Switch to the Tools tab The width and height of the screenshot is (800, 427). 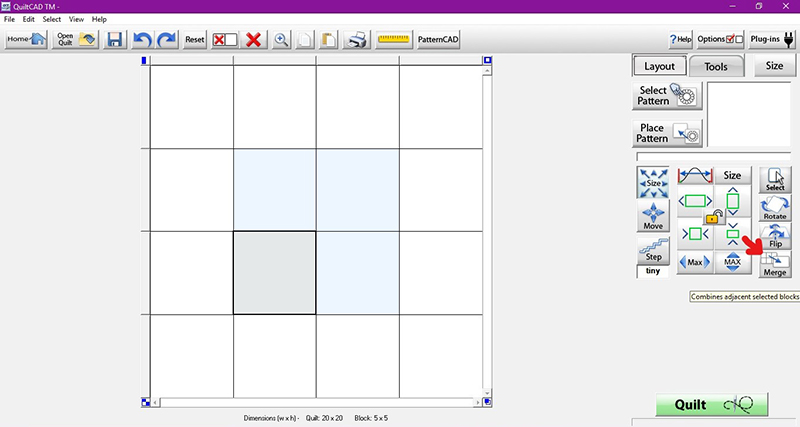(716, 66)
